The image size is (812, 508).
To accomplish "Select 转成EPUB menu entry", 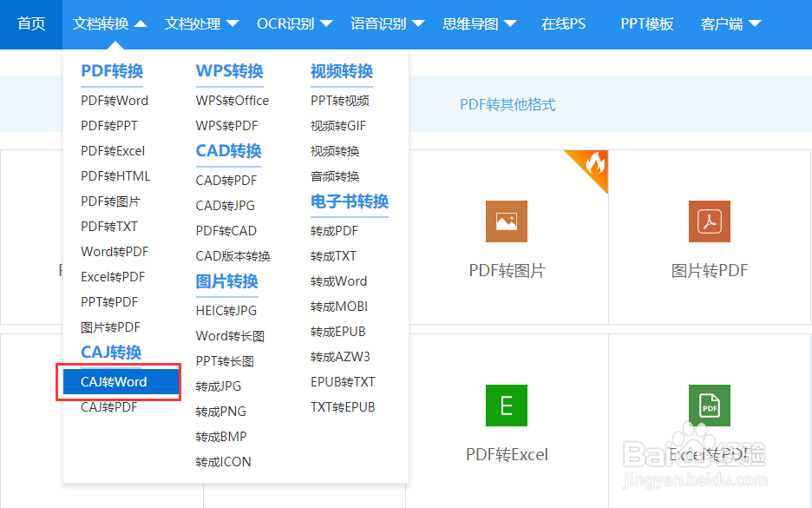I will [337, 332].
